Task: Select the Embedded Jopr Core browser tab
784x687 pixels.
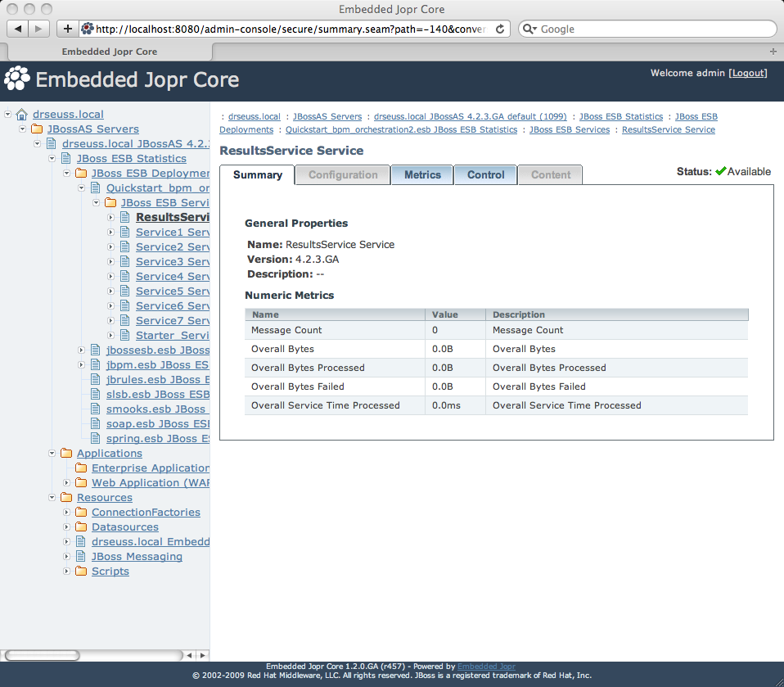Action: pos(110,52)
